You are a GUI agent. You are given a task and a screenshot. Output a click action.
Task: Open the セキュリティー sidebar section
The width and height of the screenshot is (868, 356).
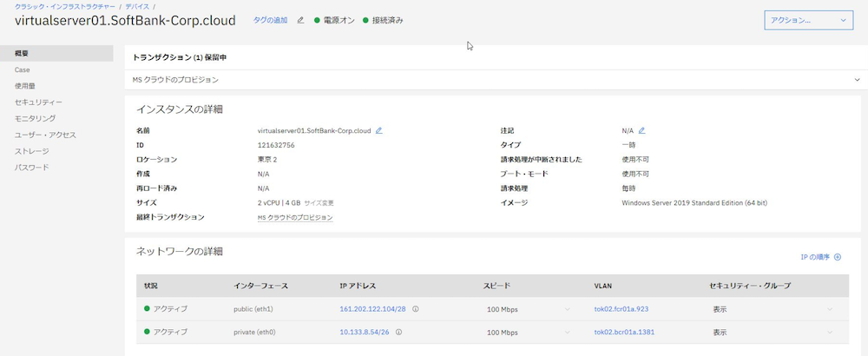point(38,102)
